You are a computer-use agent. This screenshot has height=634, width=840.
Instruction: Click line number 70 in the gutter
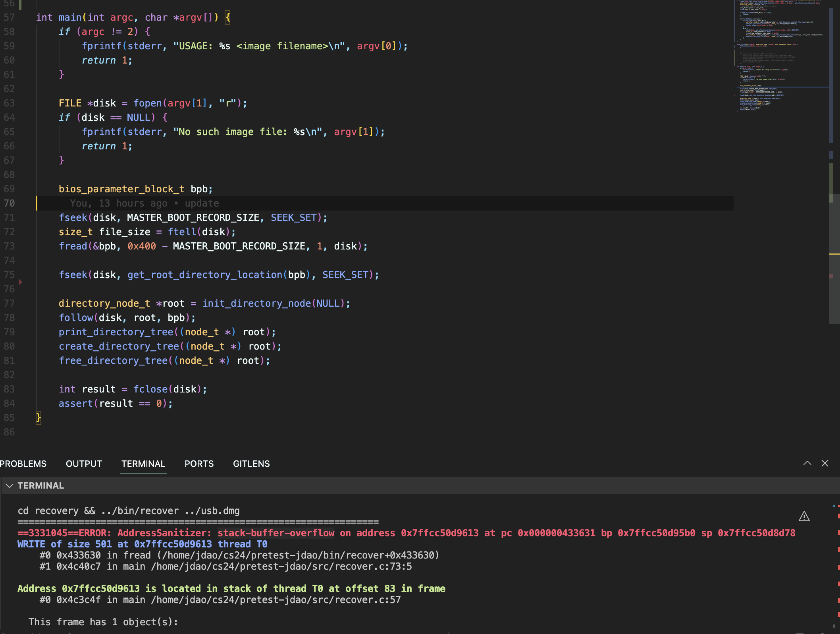click(x=10, y=203)
